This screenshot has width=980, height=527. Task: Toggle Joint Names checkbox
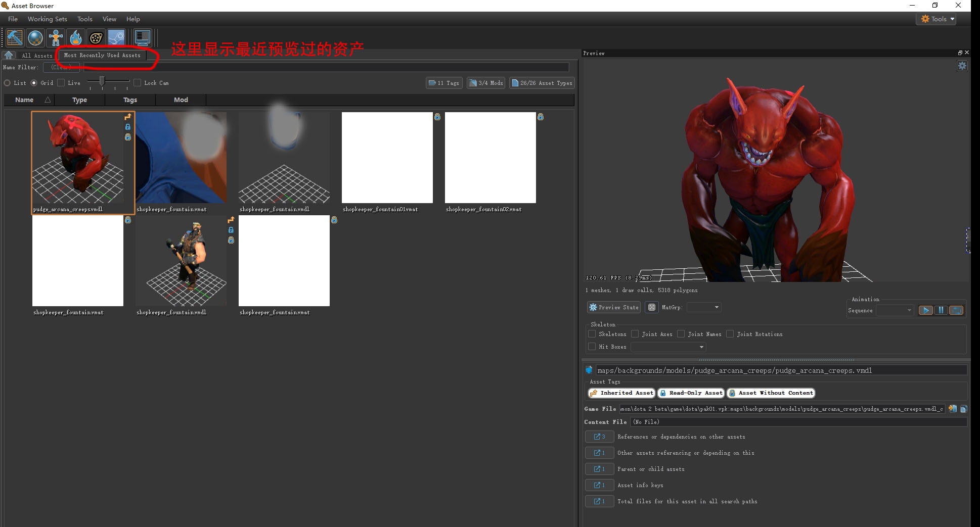click(681, 334)
